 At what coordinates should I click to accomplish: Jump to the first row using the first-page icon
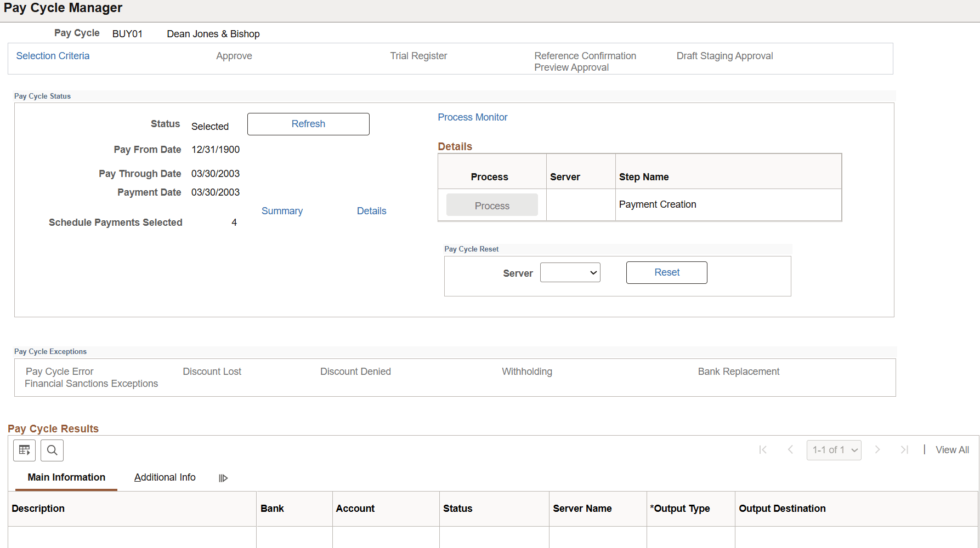coord(763,449)
